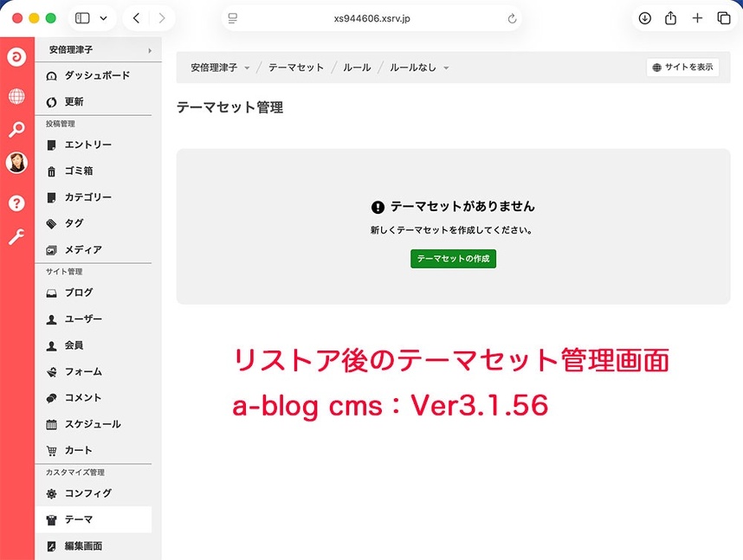The width and height of the screenshot is (743, 560).
Task: Click the a-blog cms logo icon
Action: [x=16, y=58]
